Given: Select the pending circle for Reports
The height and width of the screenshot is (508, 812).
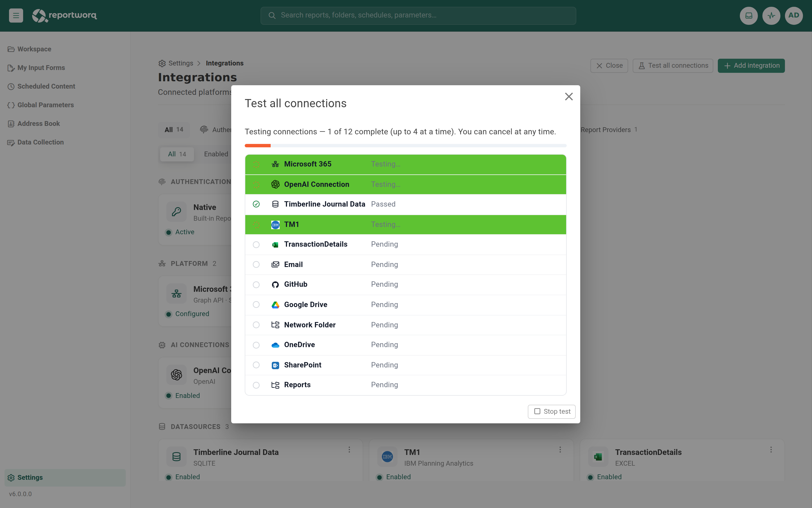Looking at the screenshot, I should pyautogui.click(x=256, y=385).
